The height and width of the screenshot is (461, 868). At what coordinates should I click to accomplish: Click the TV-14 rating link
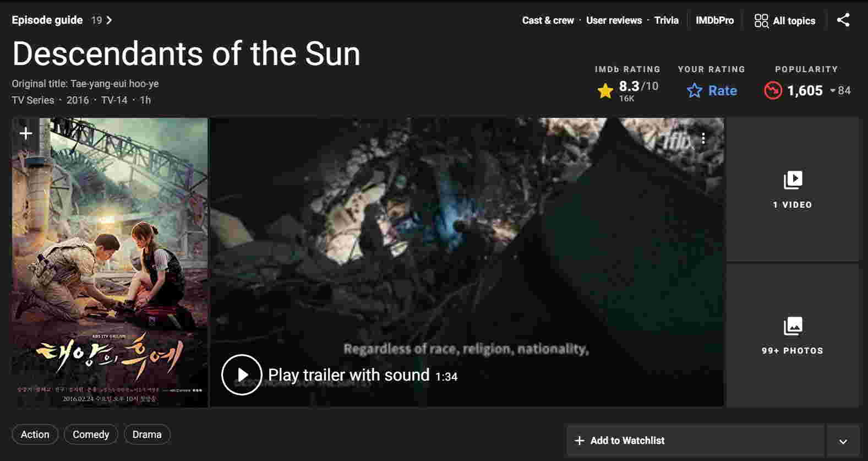point(114,100)
